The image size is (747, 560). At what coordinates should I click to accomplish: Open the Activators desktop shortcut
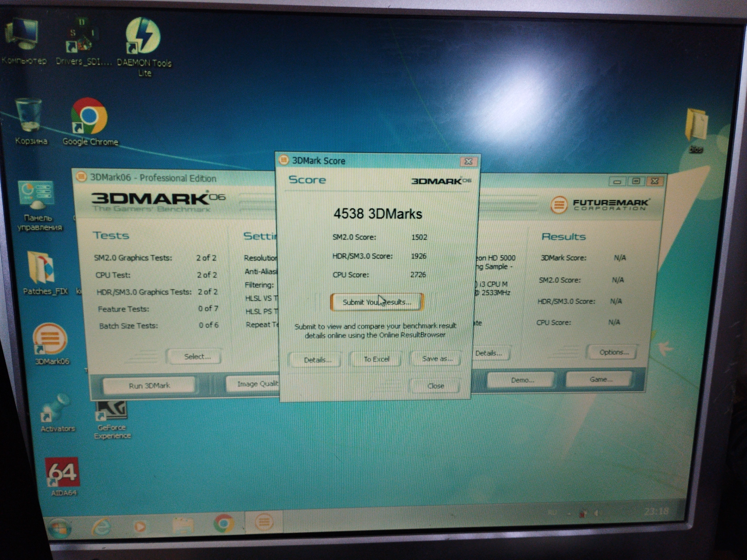click(x=57, y=413)
